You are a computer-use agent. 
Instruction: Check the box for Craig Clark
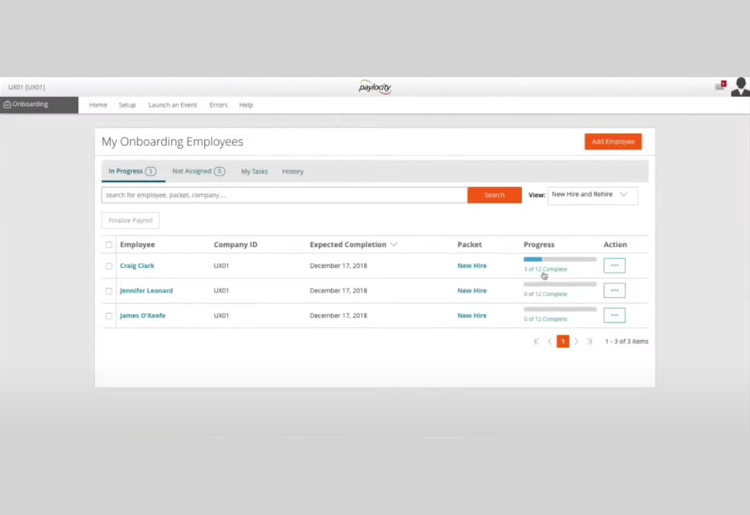click(109, 266)
